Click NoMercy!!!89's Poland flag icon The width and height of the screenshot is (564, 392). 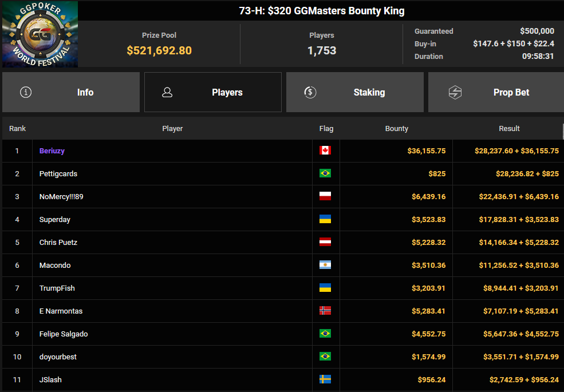tap(325, 196)
